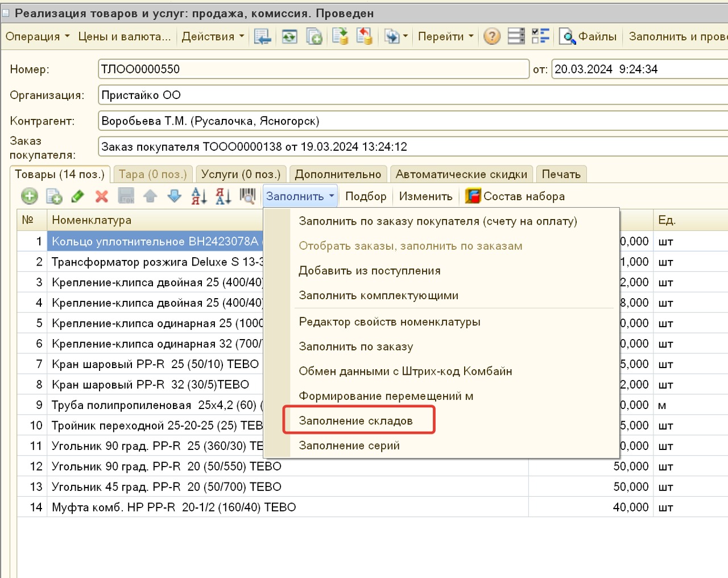Click the green add row icon
The height and width of the screenshot is (578, 728).
click(x=29, y=196)
